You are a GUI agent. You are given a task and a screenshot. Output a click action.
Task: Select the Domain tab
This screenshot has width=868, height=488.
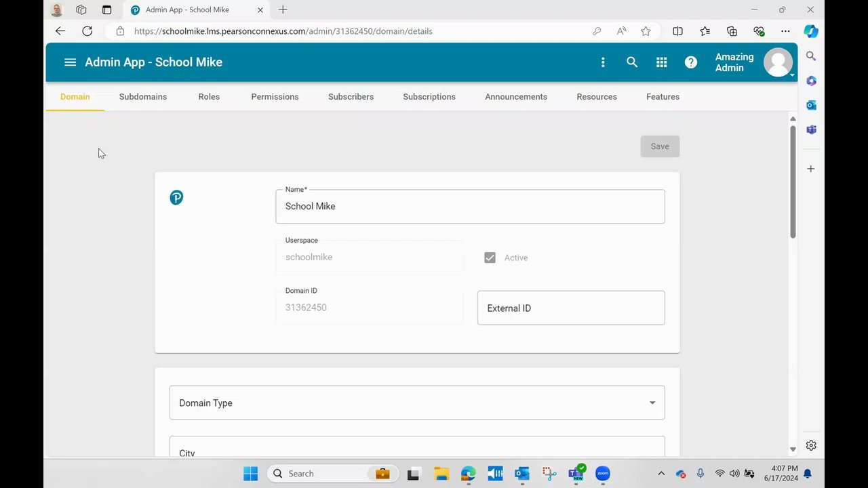coord(75,97)
